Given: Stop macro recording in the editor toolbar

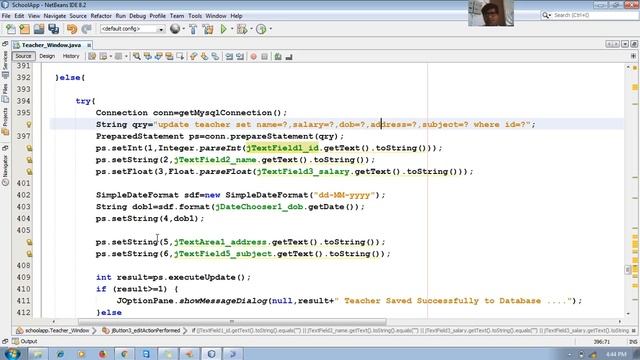Looking at the screenshot, I should tap(264, 56).
